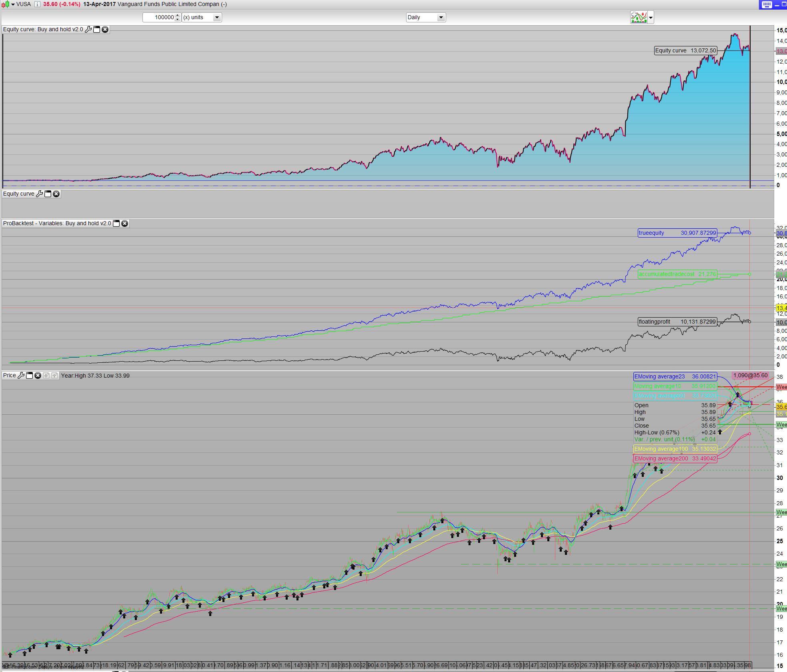Maximize the ProBacktest Variables panel

click(116, 223)
